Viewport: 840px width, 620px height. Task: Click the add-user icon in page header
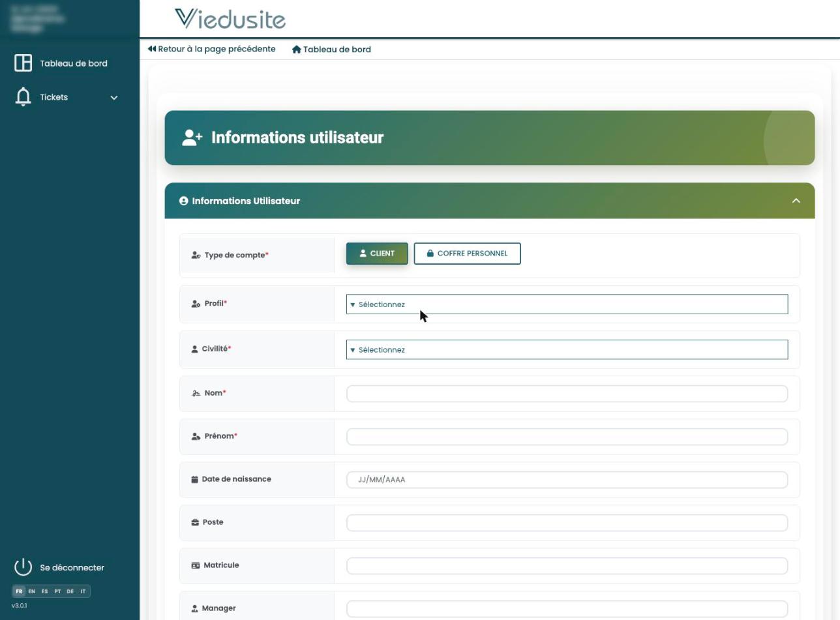pos(192,138)
